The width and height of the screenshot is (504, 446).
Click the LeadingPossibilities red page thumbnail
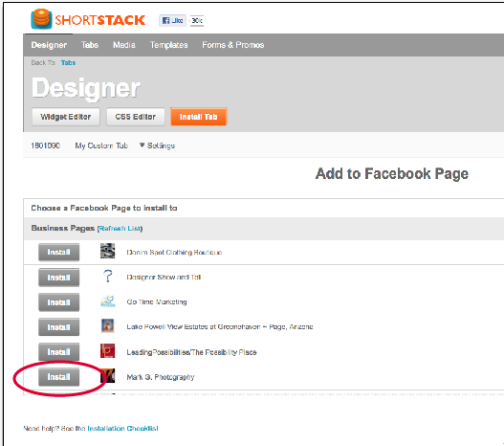[x=107, y=351]
